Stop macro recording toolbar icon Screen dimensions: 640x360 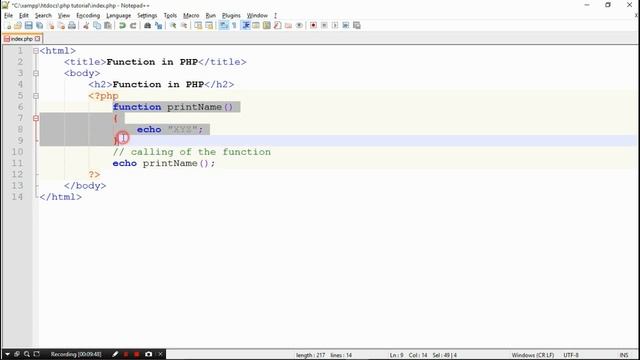point(324,25)
